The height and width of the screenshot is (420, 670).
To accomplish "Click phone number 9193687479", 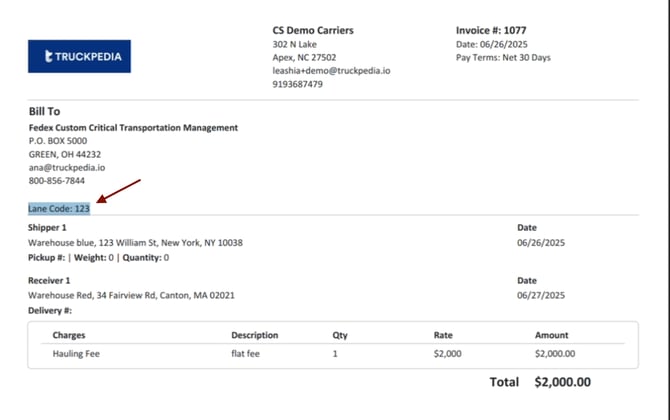I will coord(297,84).
